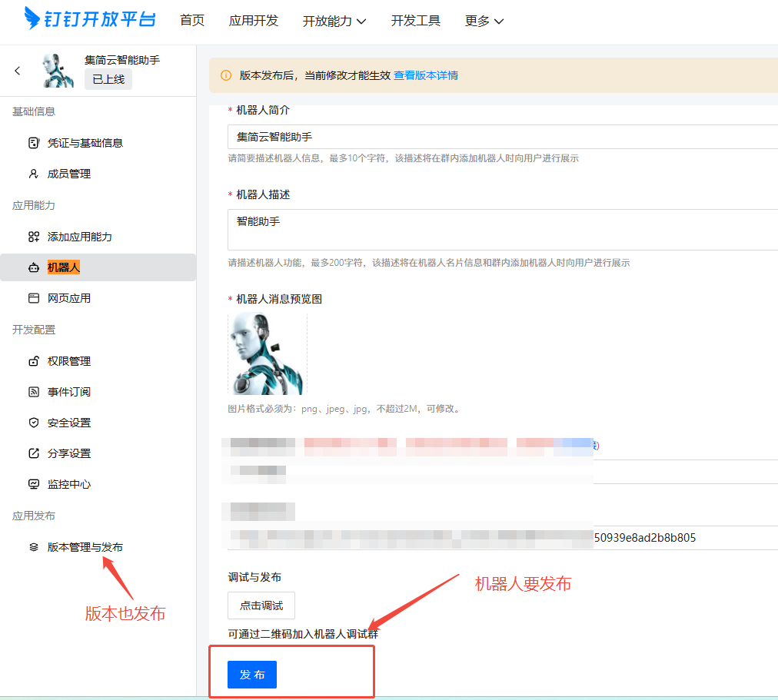Click the 监控中心 monitor icon
778x700 pixels.
coord(34,484)
